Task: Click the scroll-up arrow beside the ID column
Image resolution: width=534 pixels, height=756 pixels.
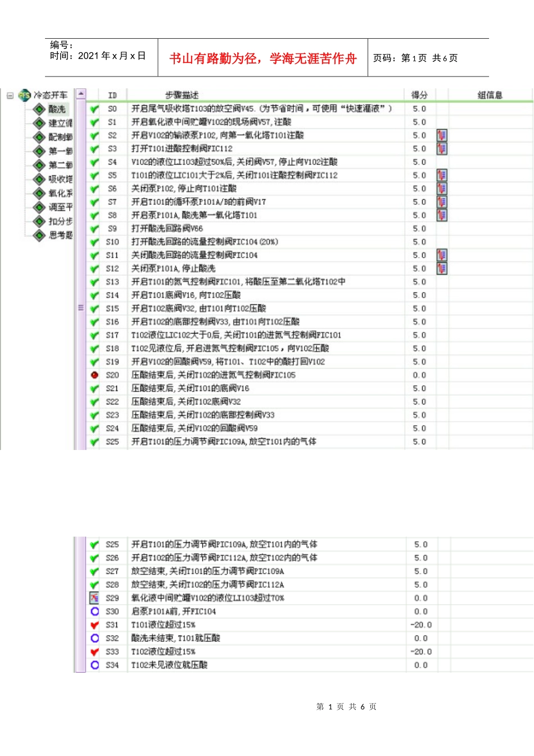Action: 80,94
